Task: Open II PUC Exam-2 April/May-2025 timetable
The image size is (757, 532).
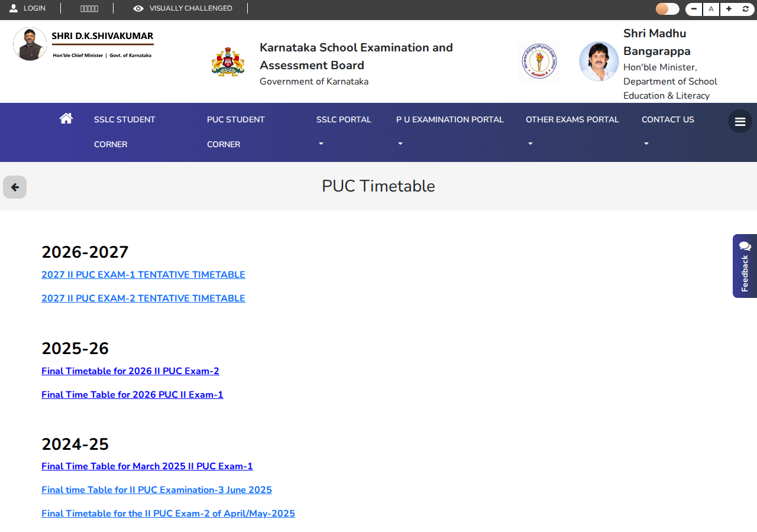Action: point(168,514)
